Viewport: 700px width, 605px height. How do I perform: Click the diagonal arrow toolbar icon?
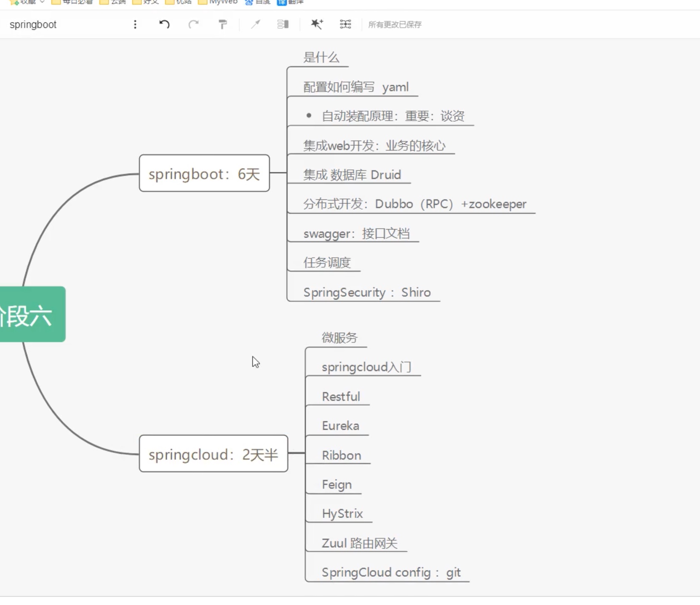[256, 24]
